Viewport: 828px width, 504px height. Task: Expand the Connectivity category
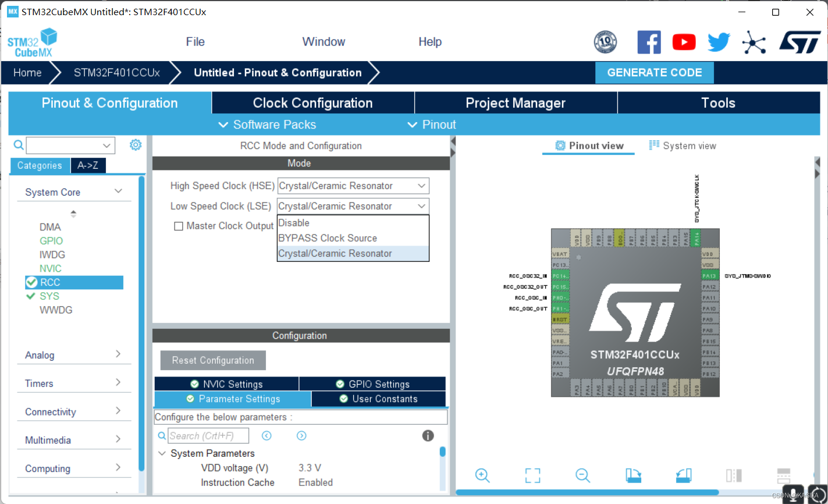click(x=118, y=411)
